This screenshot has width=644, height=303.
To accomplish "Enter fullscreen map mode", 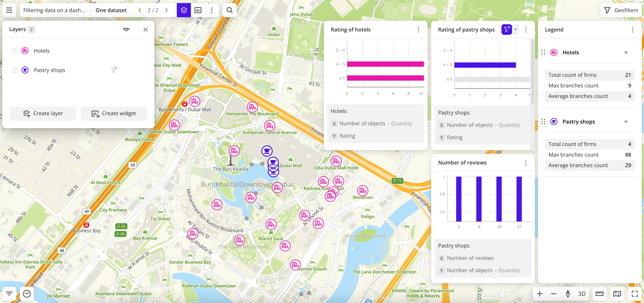I will pyautogui.click(x=635, y=294).
